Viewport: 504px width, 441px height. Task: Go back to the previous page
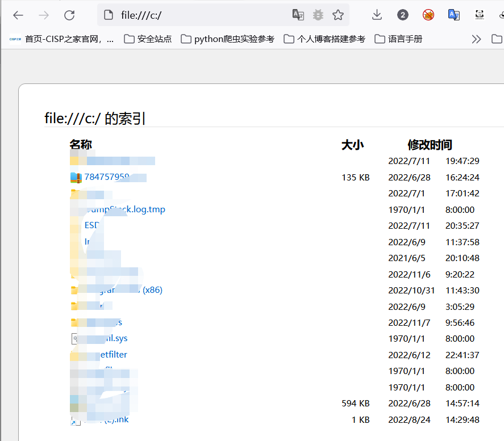(18, 15)
